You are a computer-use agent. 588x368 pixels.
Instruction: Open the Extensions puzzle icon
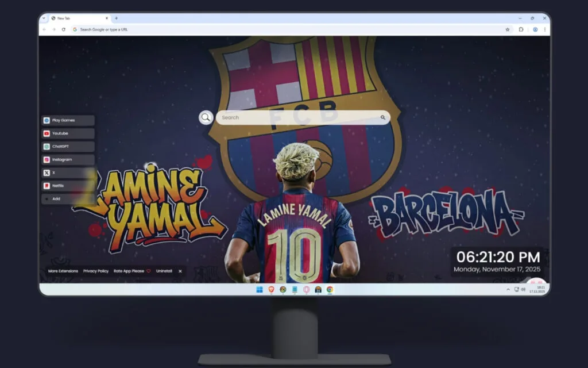(521, 29)
